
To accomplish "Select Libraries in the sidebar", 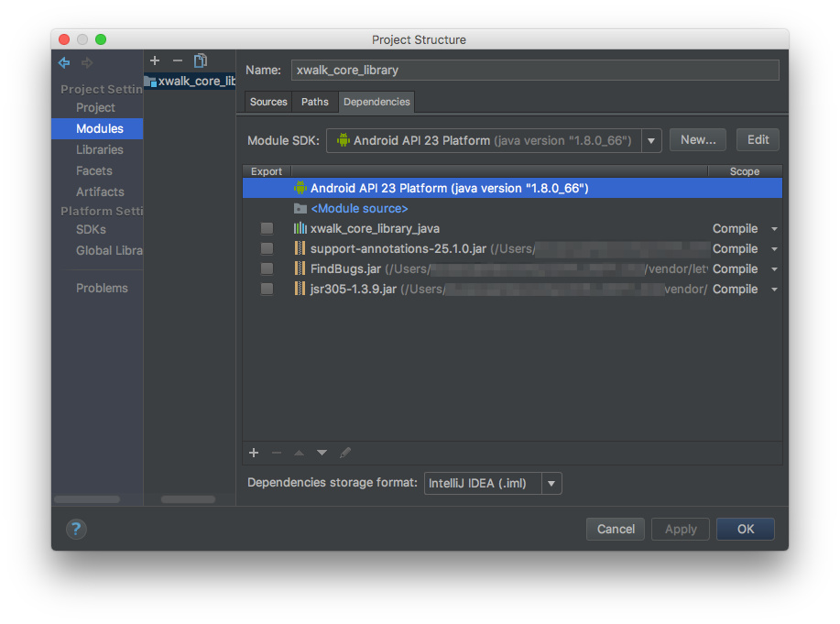I will tap(99, 149).
